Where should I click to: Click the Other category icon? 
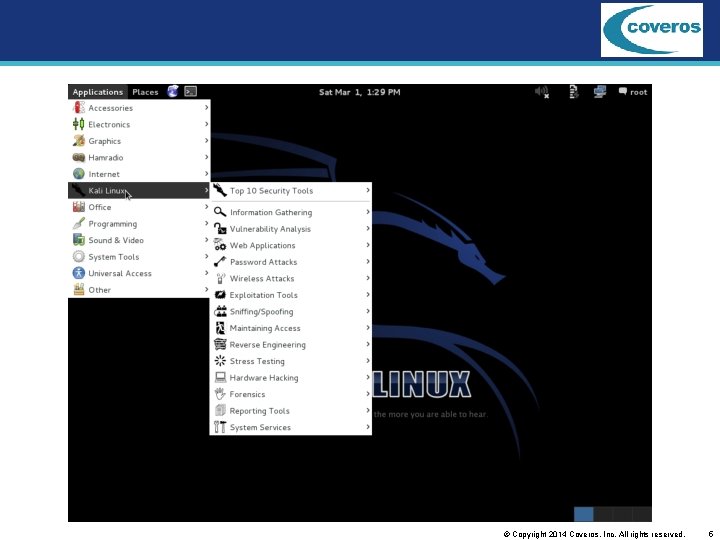(79, 290)
